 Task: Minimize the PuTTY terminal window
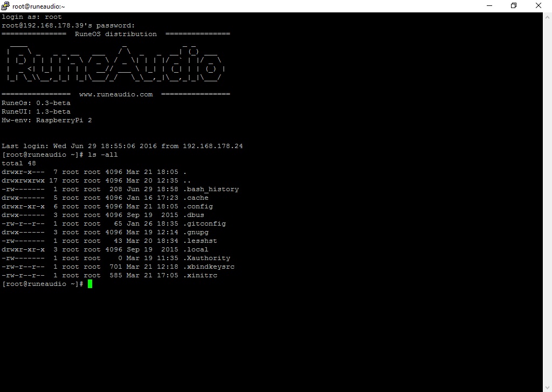click(x=489, y=6)
